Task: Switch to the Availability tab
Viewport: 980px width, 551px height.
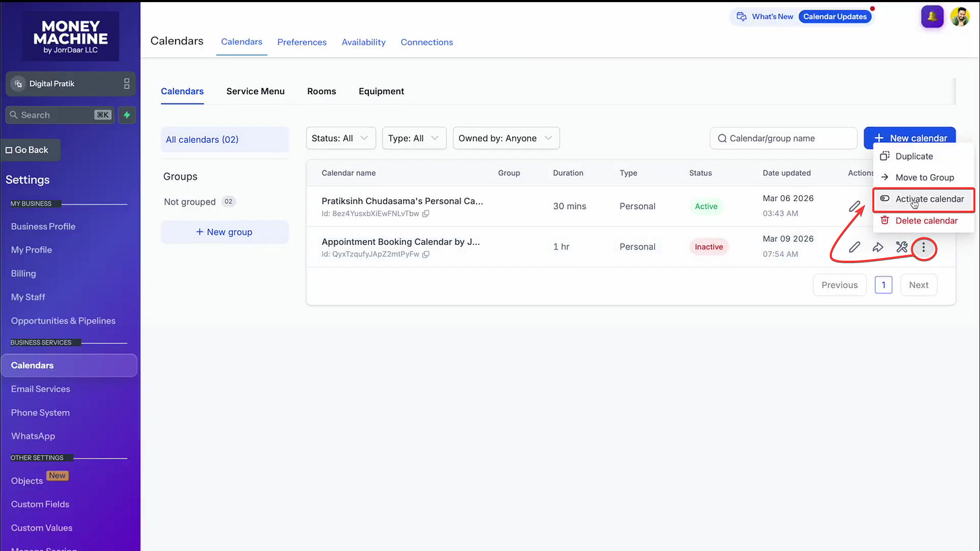Action: tap(363, 42)
